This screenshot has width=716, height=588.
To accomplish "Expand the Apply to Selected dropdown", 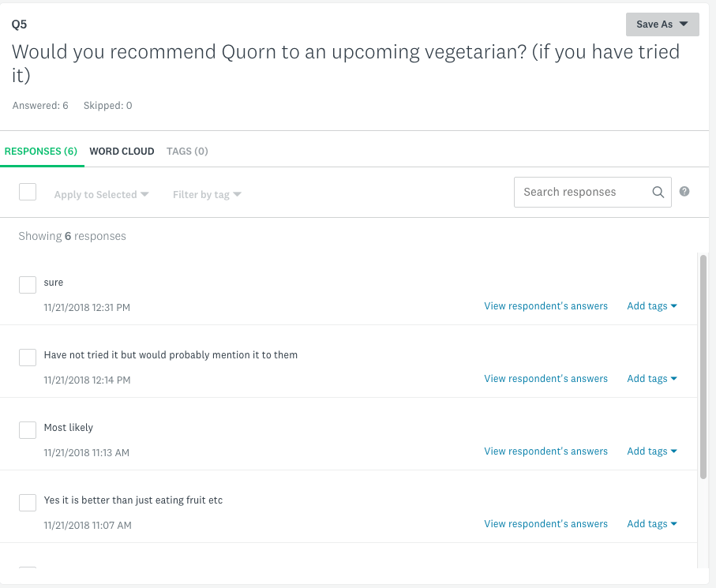I will (x=101, y=194).
